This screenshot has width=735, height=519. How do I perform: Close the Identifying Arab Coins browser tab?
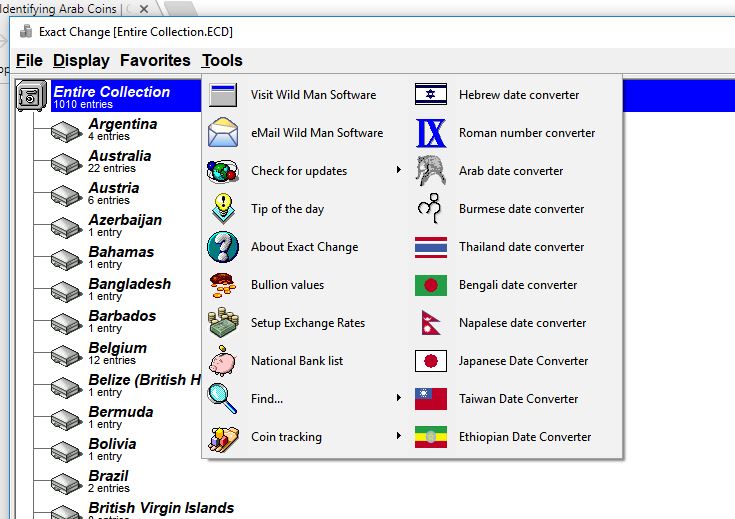[x=144, y=8]
